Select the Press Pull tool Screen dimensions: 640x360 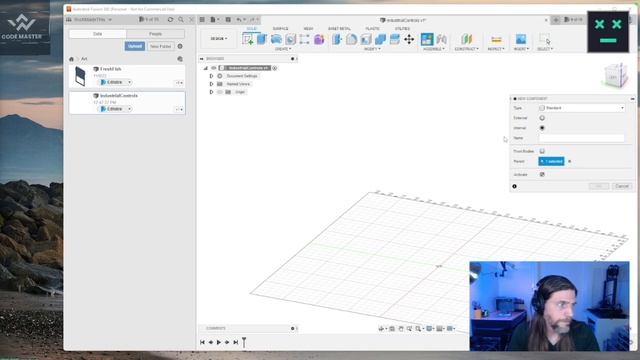tap(337, 39)
